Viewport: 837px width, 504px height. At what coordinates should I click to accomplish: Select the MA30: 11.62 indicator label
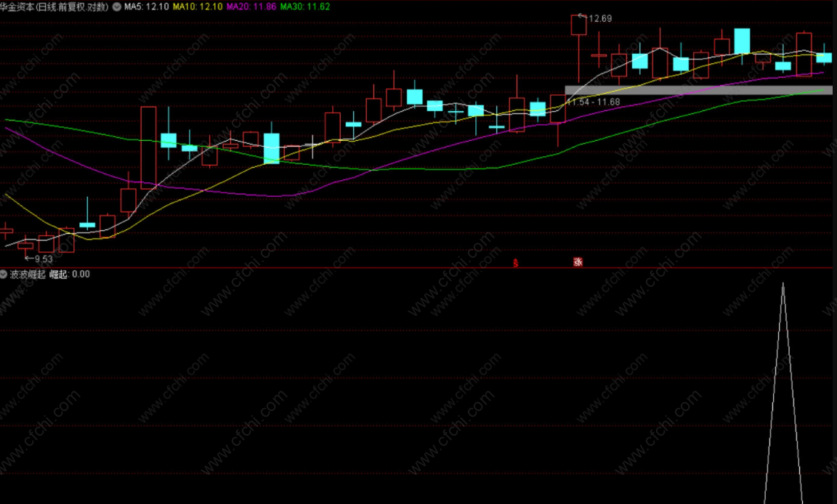(305, 7)
